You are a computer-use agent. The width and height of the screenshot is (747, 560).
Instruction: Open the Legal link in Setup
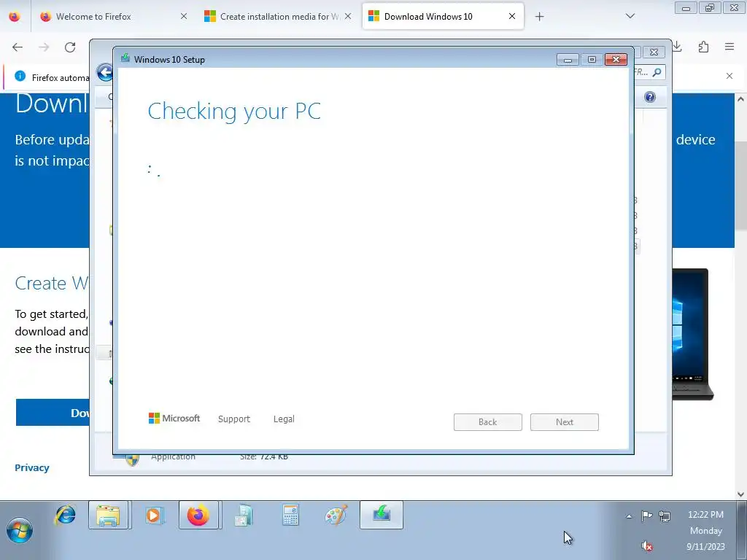pyautogui.click(x=284, y=419)
